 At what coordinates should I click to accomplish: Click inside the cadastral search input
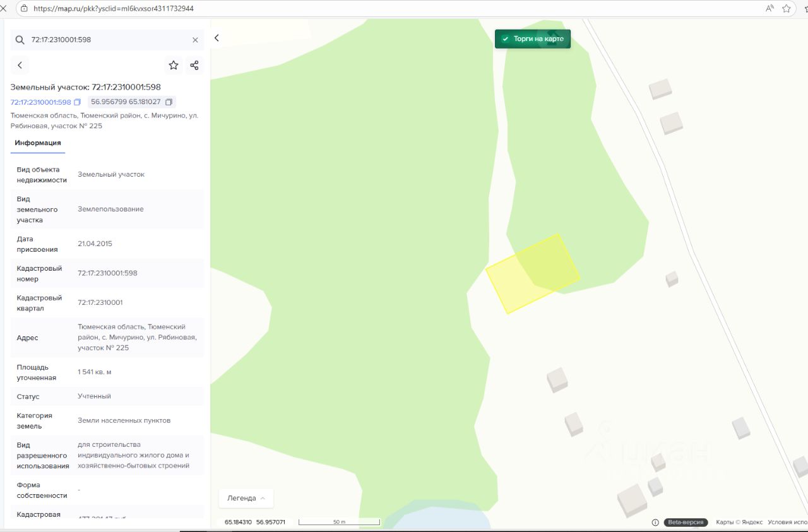pyautogui.click(x=107, y=40)
